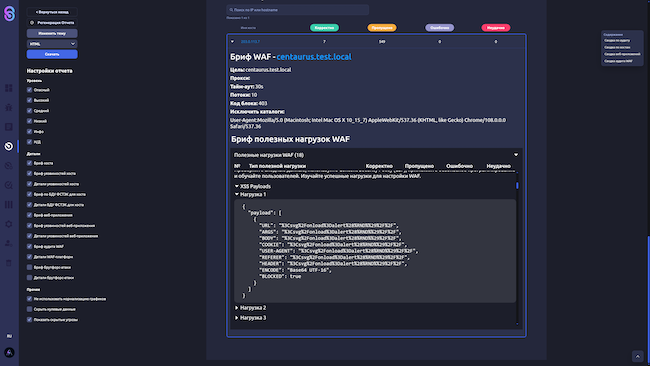This screenshot has height=366, width=650.
Task: Open the user management icon in sidebar
Action: (x=9, y=244)
